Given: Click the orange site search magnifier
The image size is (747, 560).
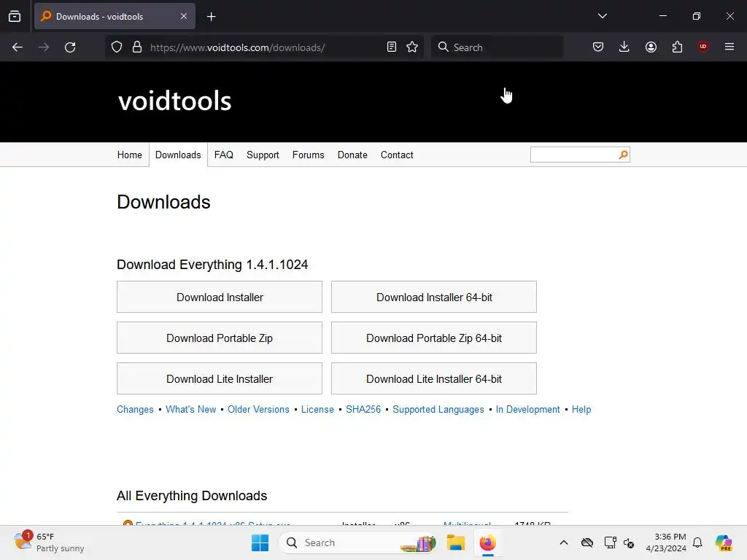Looking at the screenshot, I should point(623,155).
